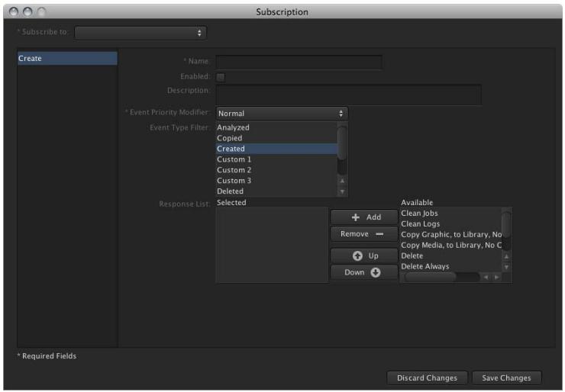The width and height of the screenshot is (565, 392).
Task: Select Copy Graphic, to Library response
Action: click(450, 234)
